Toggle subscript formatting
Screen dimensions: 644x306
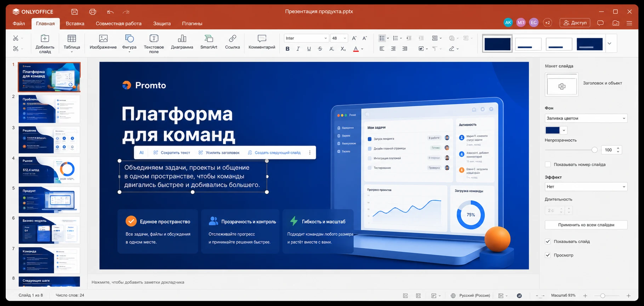pyautogui.click(x=343, y=49)
